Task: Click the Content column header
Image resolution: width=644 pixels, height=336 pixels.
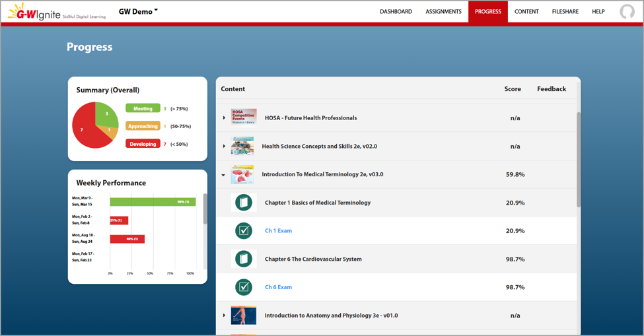Action: (x=233, y=89)
